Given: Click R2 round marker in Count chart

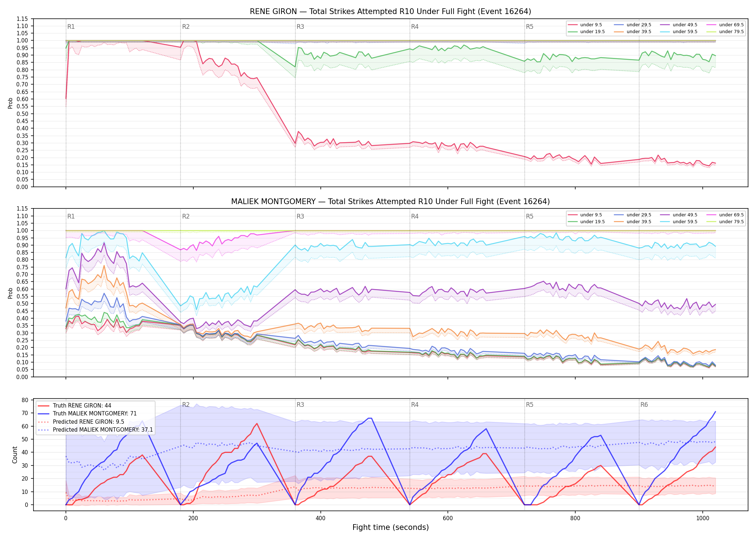Looking at the screenshot, I should click(x=186, y=405).
